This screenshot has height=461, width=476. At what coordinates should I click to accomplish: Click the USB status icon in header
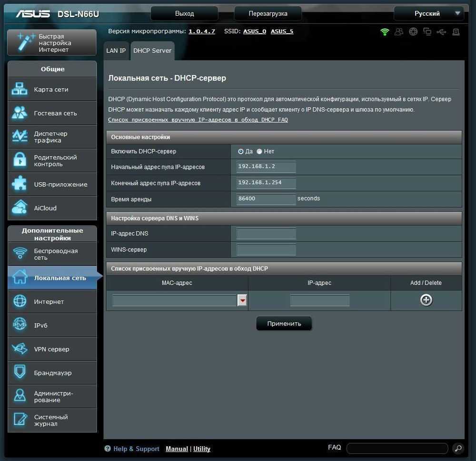pyautogui.click(x=441, y=32)
